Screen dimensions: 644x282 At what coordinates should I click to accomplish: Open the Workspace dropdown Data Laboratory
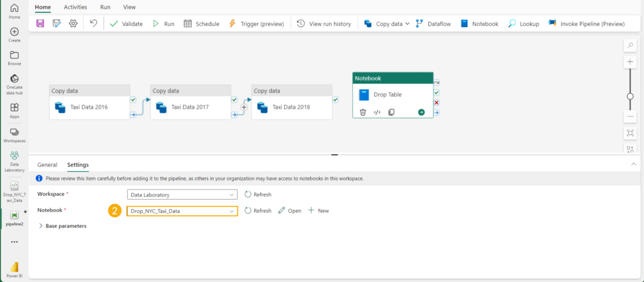point(182,195)
